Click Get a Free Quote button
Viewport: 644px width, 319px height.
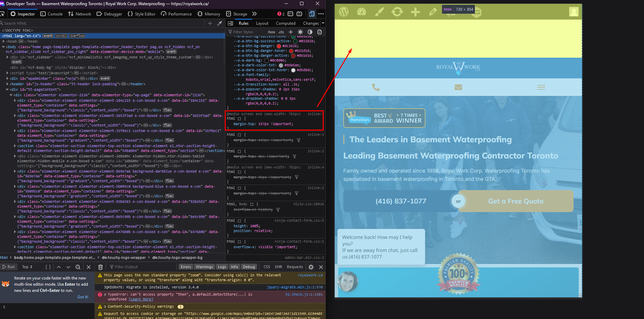click(516, 201)
